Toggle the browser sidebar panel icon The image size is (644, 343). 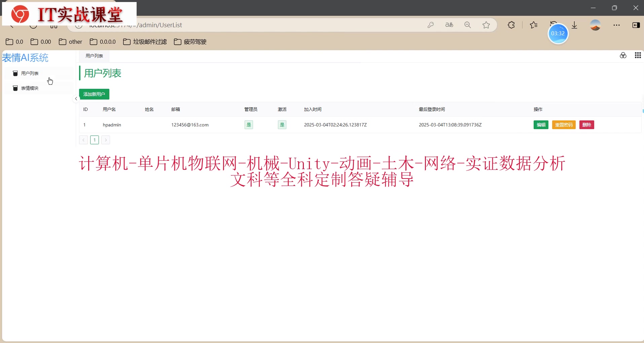(636, 25)
